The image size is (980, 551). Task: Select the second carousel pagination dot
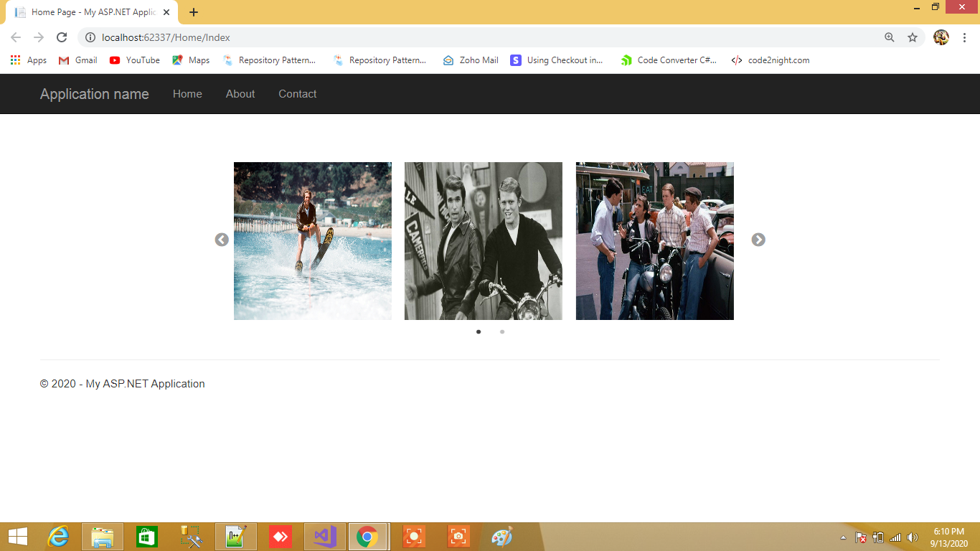(502, 331)
